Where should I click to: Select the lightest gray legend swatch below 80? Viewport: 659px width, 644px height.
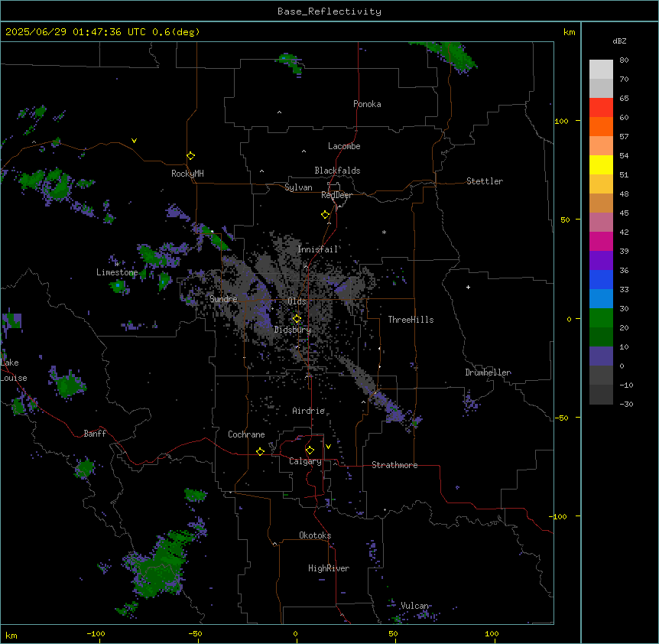click(601, 70)
